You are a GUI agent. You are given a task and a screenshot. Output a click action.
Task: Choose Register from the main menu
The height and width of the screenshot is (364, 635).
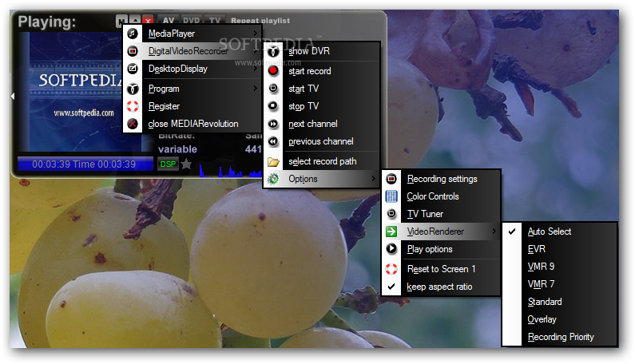(192, 106)
